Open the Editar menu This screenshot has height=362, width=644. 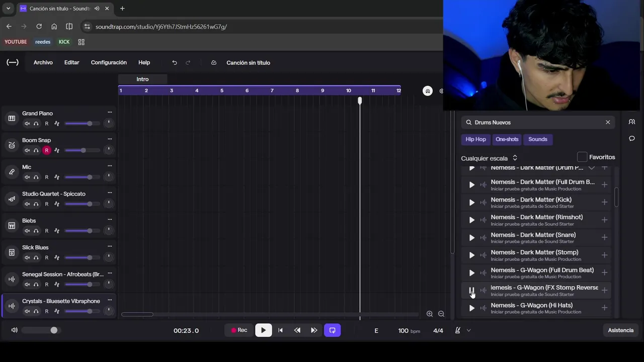(71, 62)
